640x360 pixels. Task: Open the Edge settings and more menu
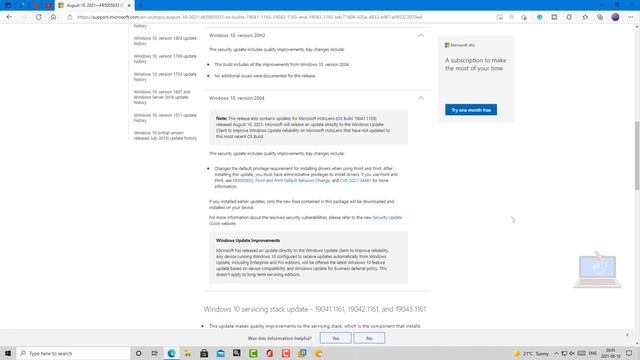(x=631, y=17)
